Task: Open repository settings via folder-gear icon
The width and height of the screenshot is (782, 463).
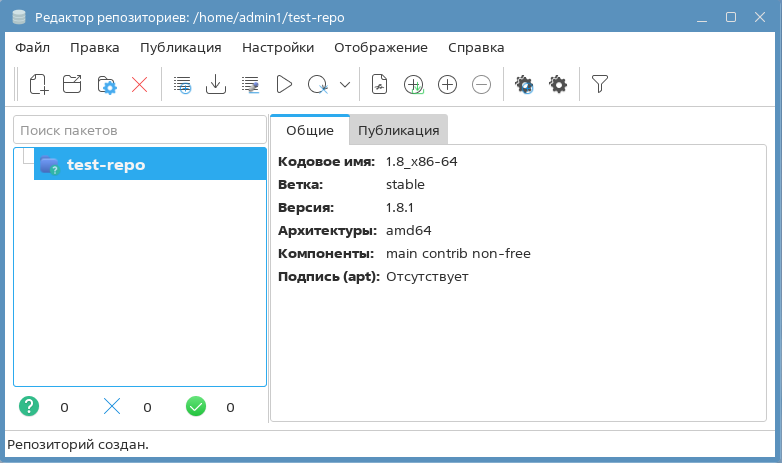Action: pos(107,85)
